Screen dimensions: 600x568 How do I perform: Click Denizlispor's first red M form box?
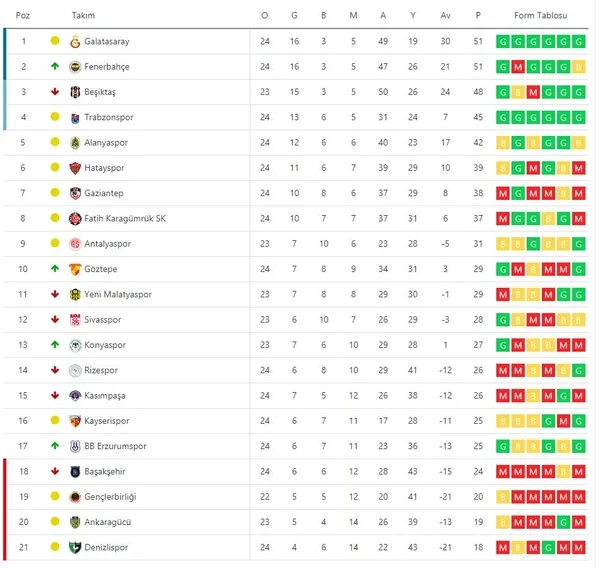(x=502, y=547)
